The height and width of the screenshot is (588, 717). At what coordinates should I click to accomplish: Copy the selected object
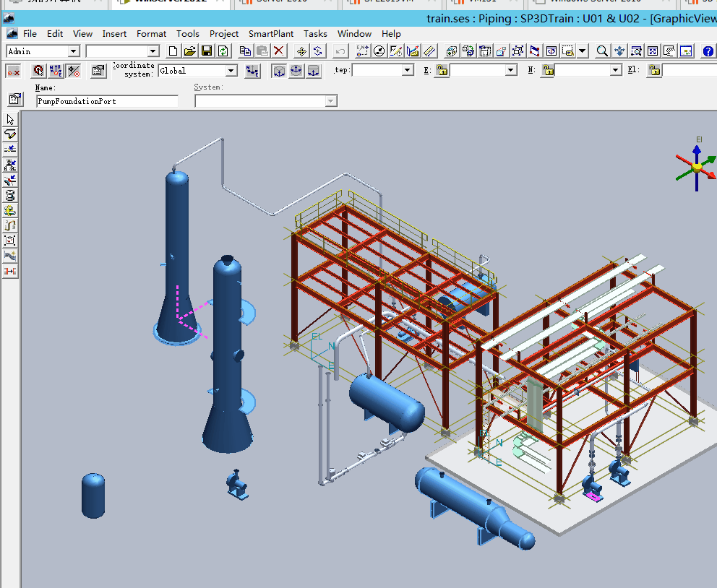(245, 51)
